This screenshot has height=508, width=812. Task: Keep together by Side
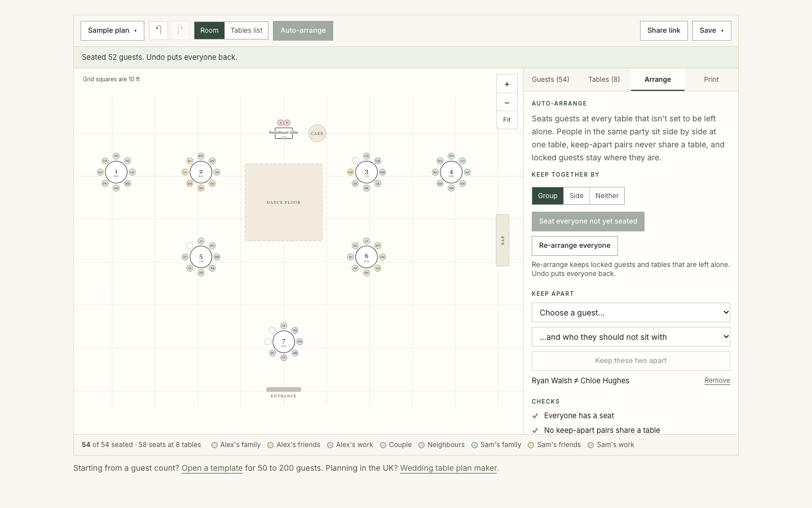tap(576, 196)
